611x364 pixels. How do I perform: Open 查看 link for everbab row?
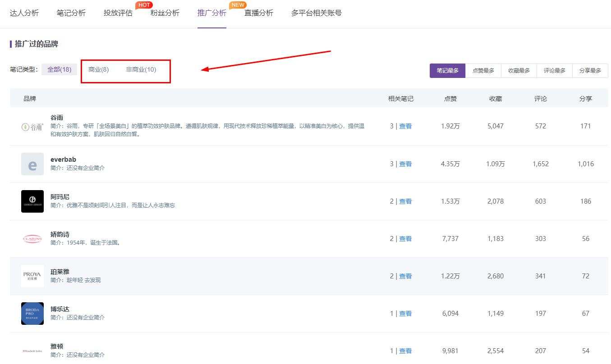(x=405, y=164)
